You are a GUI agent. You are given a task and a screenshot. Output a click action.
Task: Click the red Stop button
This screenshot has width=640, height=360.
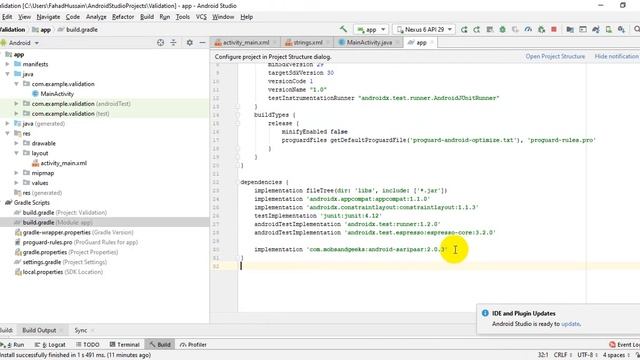(x=554, y=29)
